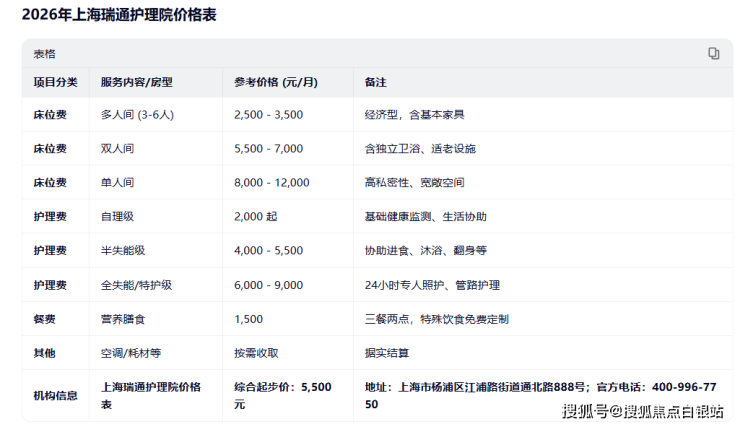Click the title 2026年上海瑞通护理院价格表
740x427 pixels.
point(119,15)
